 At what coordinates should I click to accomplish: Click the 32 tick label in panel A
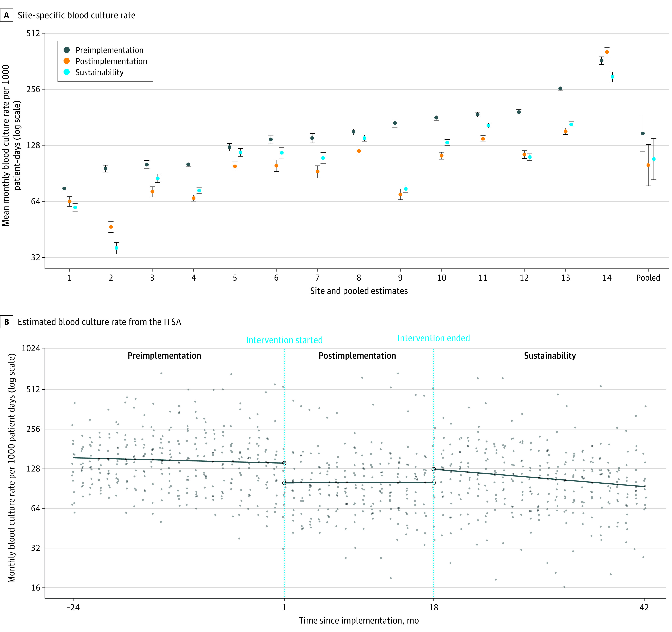pyautogui.click(x=36, y=257)
